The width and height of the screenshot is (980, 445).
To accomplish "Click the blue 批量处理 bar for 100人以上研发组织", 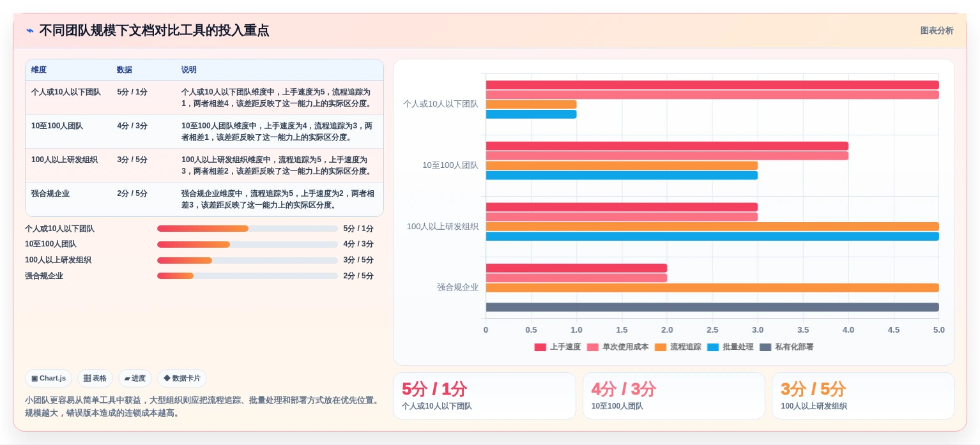I will (x=712, y=236).
